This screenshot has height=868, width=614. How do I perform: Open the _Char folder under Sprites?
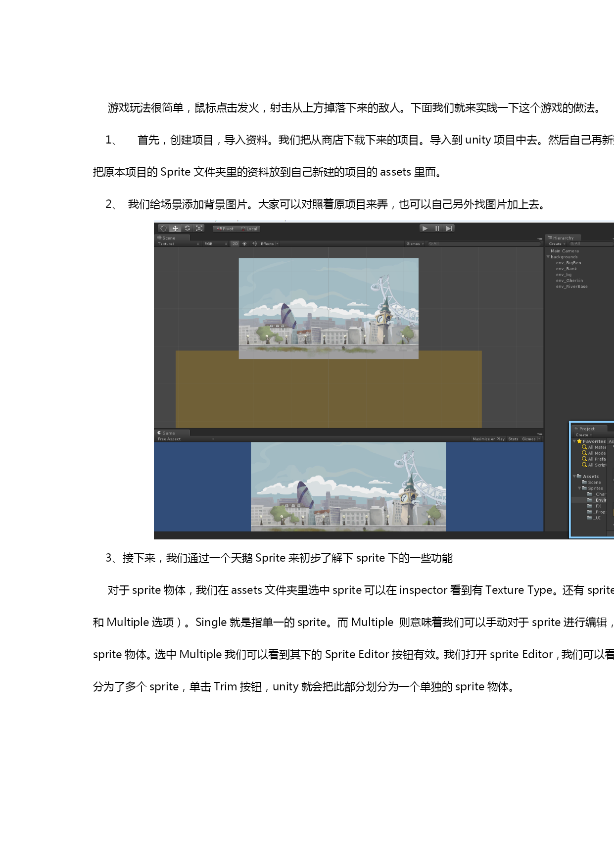(x=596, y=494)
